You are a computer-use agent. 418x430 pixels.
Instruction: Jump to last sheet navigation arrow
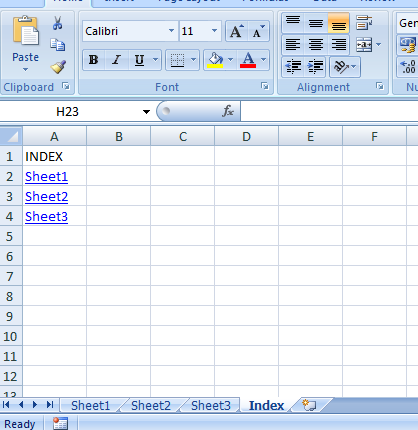pyautogui.click(x=50, y=405)
